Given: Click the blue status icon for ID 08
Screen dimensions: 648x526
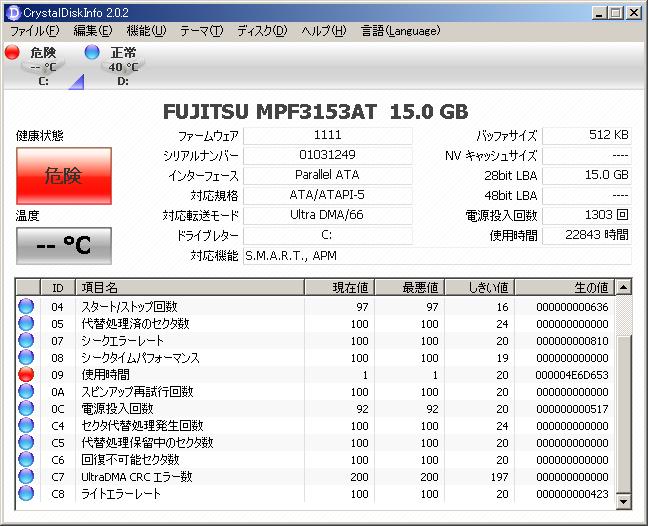Looking at the screenshot, I should tap(26, 357).
